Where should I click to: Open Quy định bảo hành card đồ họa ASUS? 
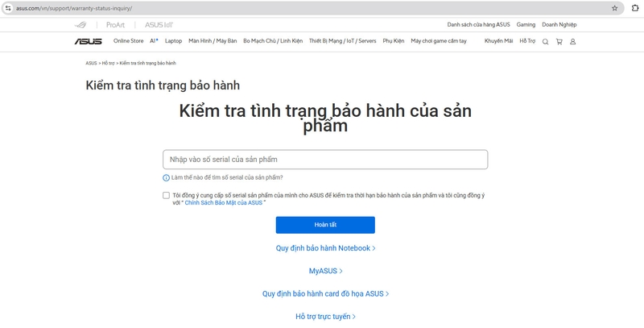pos(326,294)
